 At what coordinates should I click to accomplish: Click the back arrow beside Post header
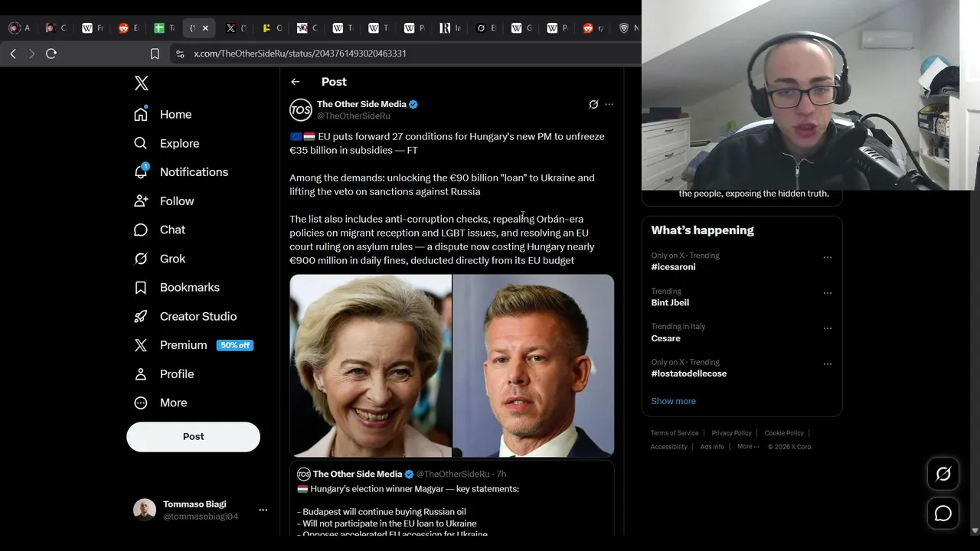[296, 82]
